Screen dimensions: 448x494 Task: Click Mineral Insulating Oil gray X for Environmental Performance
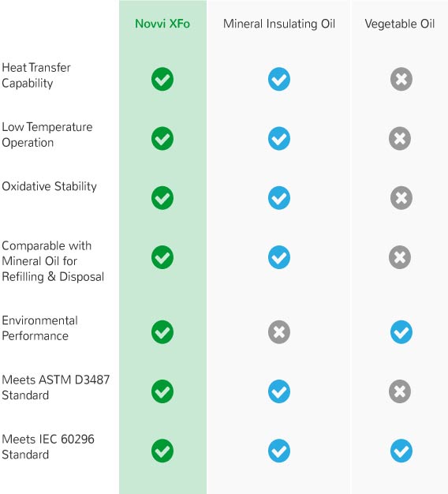tap(279, 332)
